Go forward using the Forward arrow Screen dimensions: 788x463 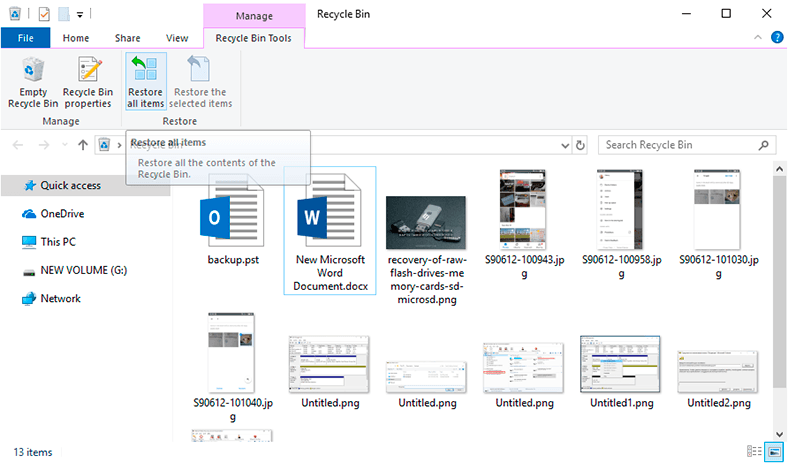click(x=44, y=145)
